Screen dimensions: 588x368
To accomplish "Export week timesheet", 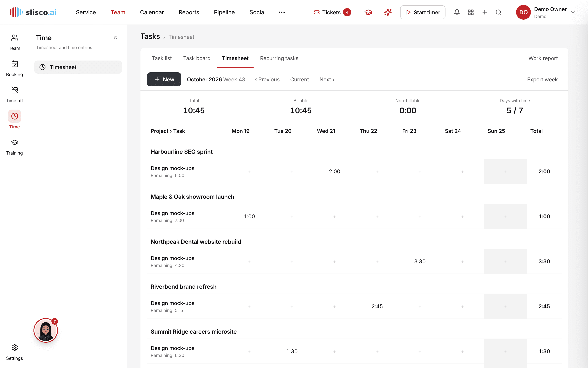I will tap(542, 79).
